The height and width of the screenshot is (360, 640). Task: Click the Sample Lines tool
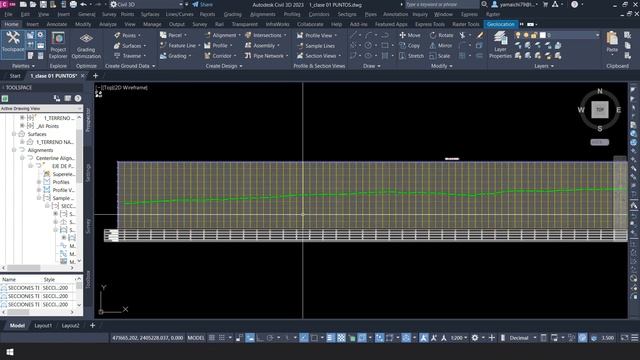tap(316, 46)
